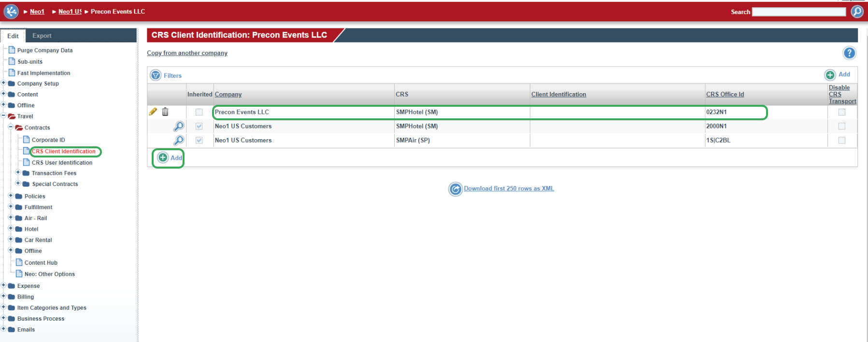The width and height of the screenshot is (868, 342).
Task: Open Item Categories and Types tree item
Action: [x=52, y=308]
